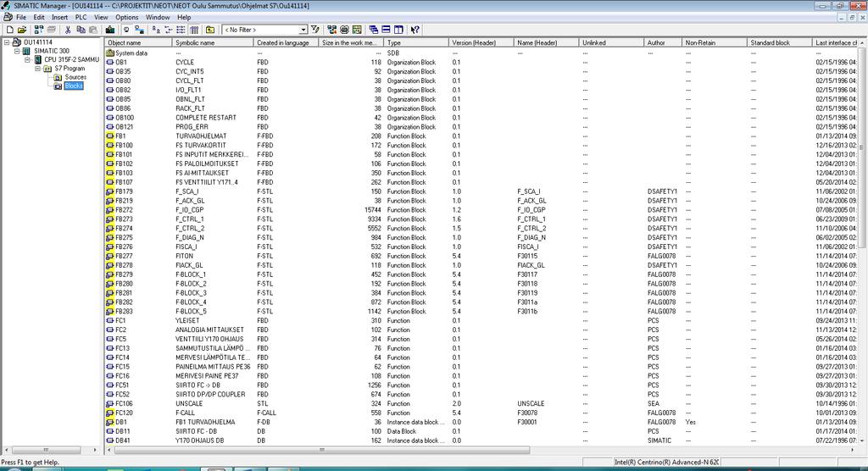The width and height of the screenshot is (868, 471).
Task: Open the No Filter dropdown
Action: [303, 30]
